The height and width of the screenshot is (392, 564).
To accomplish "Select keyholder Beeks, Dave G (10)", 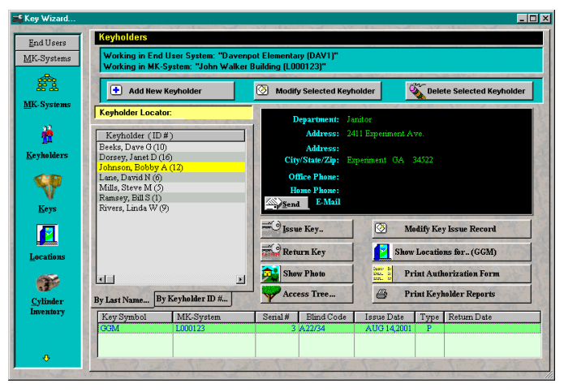I will click(171, 147).
